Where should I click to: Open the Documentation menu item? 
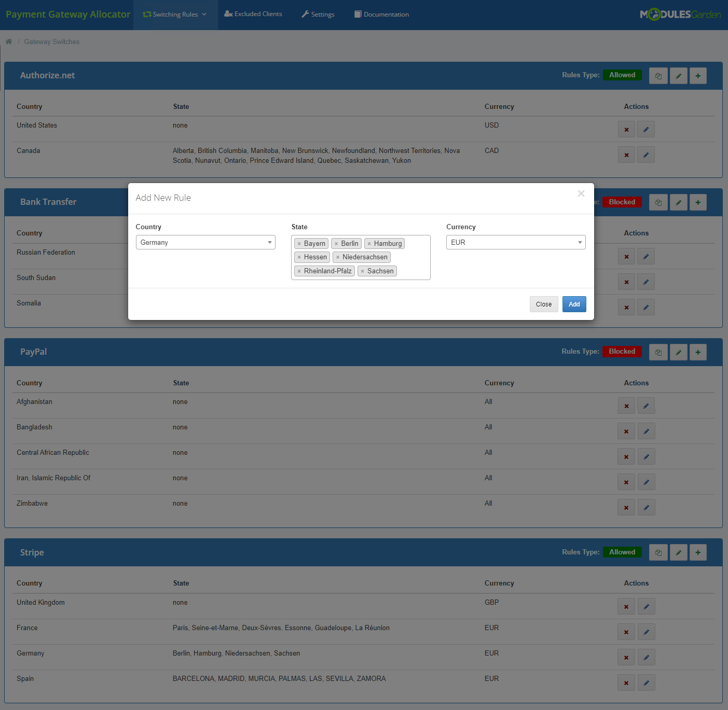coord(381,14)
